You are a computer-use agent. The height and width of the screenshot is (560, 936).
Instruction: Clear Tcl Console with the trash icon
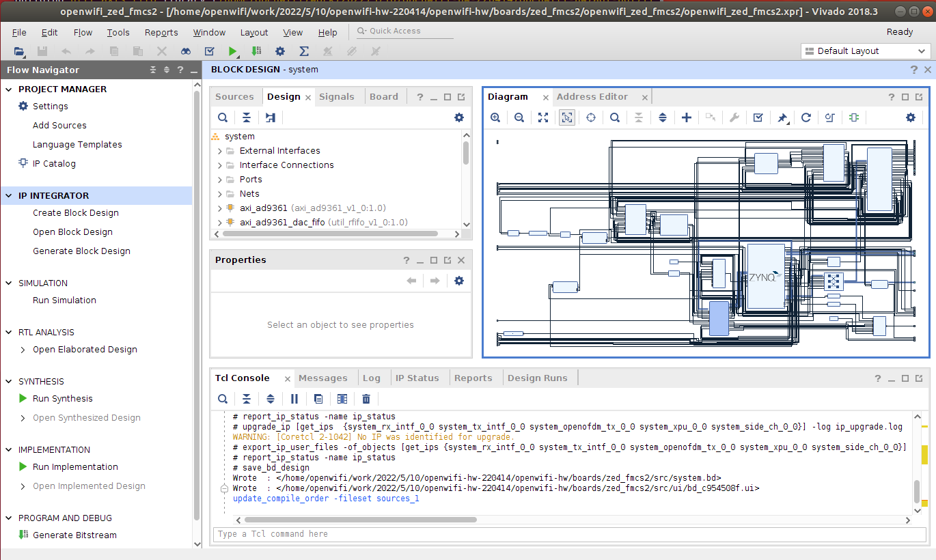point(366,399)
